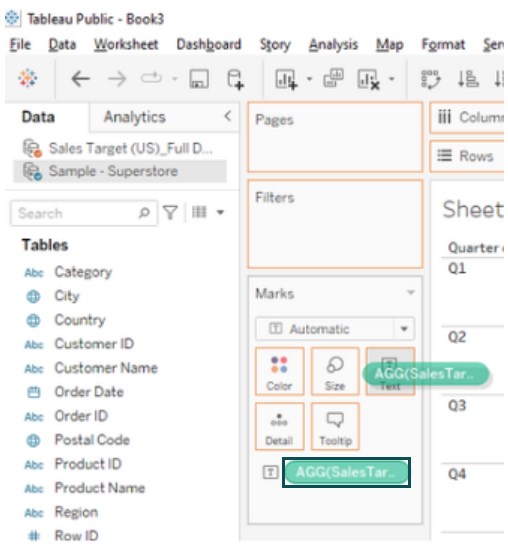This screenshot has width=508, height=556.
Task: Select the Product ID field
Action: click(88, 464)
